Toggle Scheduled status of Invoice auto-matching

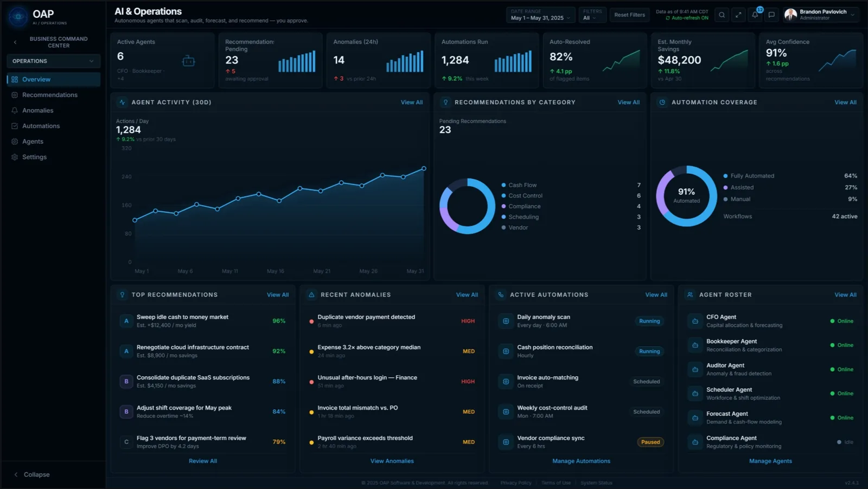pyautogui.click(x=647, y=382)
